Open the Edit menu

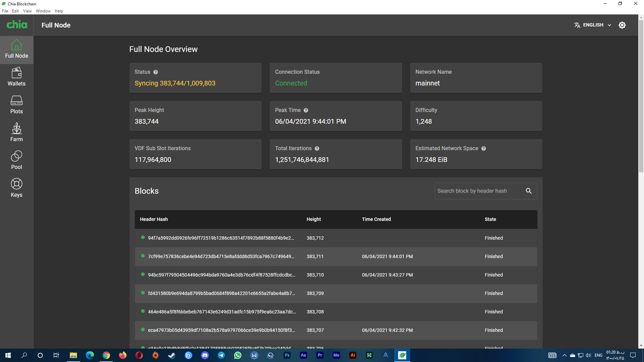[x=15, y=11]
